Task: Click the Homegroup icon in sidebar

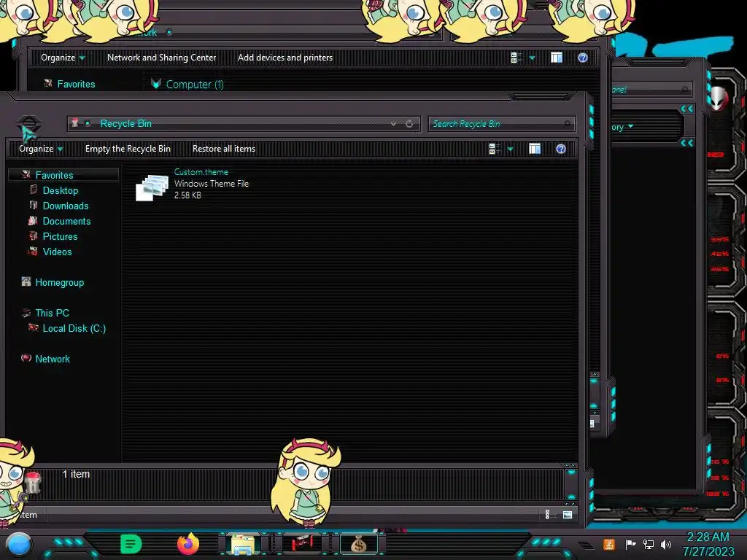Action: [x=26, y=281]
